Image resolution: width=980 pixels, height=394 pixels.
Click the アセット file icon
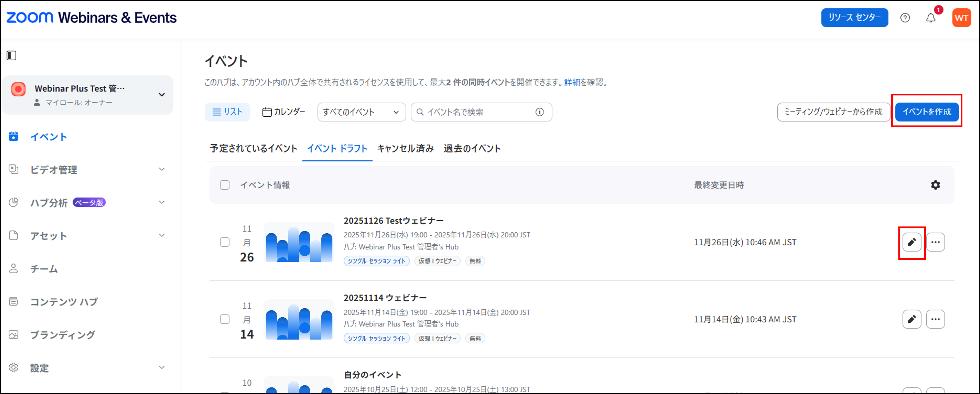click(13, 235)
